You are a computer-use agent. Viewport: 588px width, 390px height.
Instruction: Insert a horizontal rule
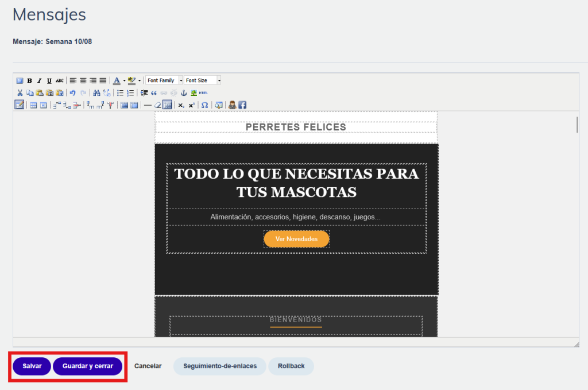[x=148, y=105]
